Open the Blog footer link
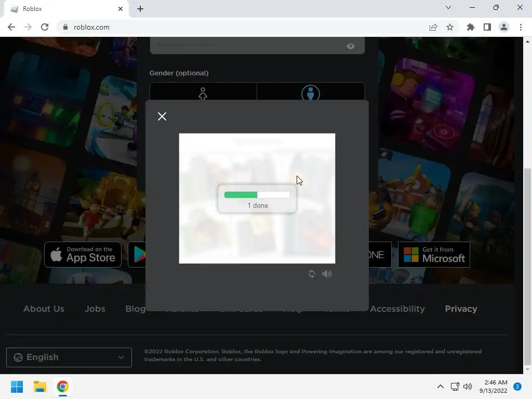Screen dimensions: 532x399 136,309
